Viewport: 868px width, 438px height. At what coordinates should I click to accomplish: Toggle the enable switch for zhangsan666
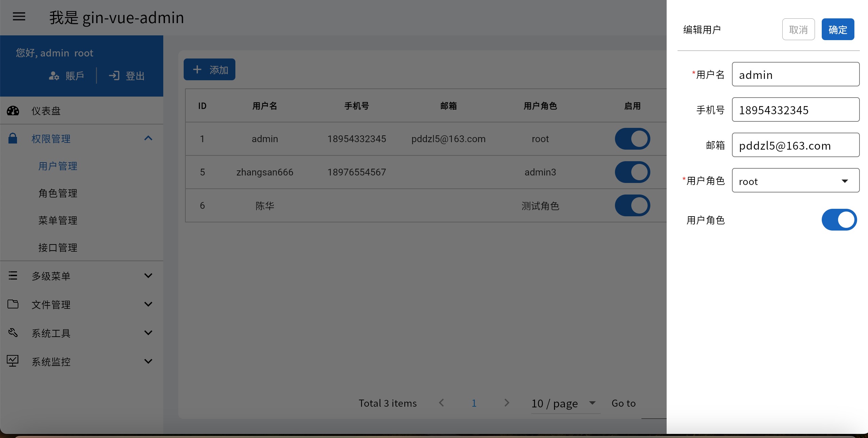click(x=632, y=172)
